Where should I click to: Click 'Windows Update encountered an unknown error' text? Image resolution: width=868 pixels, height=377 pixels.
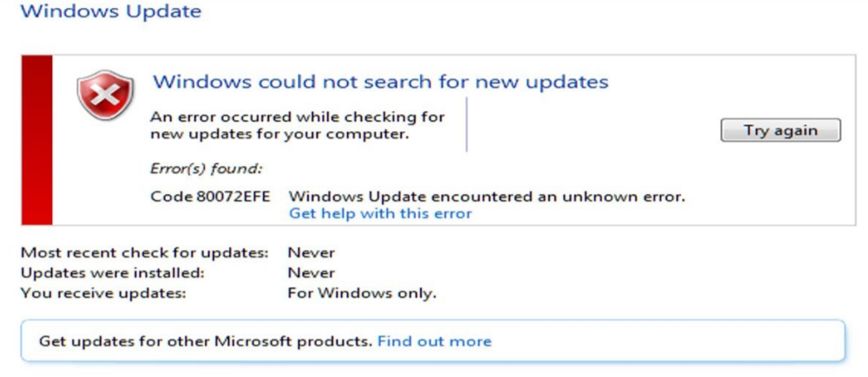coord(487,196)
